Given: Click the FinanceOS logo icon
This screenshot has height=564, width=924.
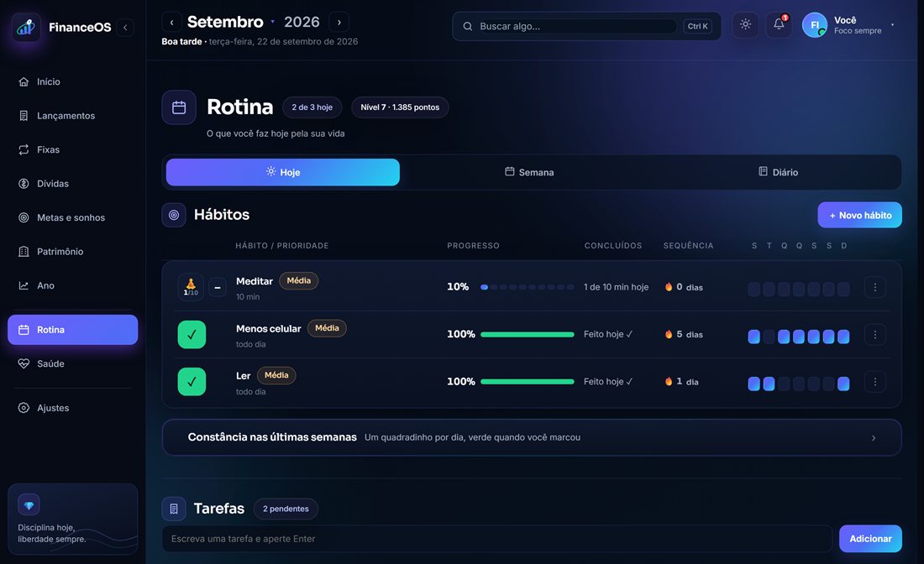Looking at the screenshot, I should (26, 27).
